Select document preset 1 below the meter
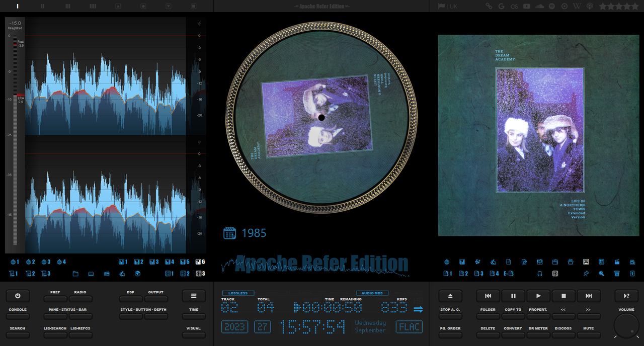 pyautogui.click(x=14, y=274)
